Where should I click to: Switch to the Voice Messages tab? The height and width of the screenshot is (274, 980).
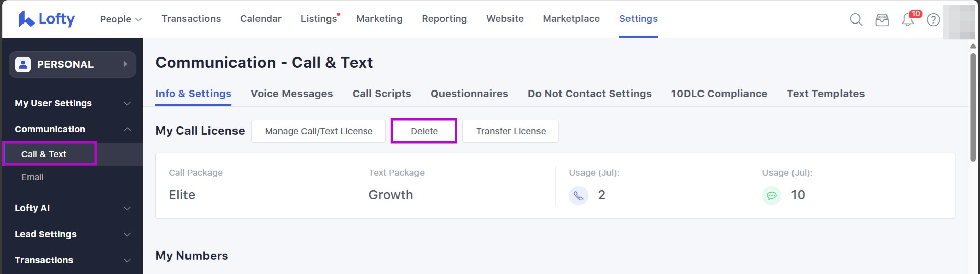[292, 94]
